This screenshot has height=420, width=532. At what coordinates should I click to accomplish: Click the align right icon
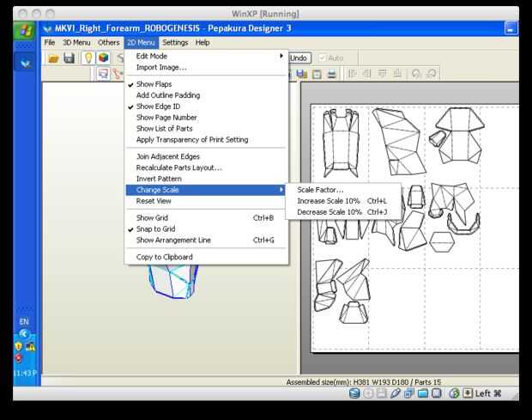click(367, 74)
